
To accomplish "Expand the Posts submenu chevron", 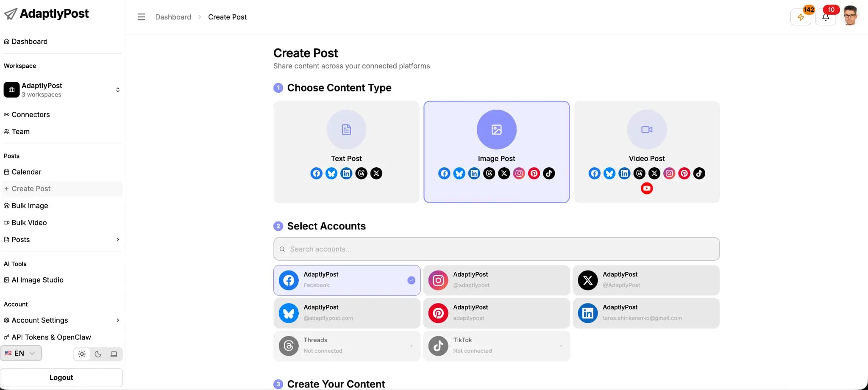I will coord(118,240).
